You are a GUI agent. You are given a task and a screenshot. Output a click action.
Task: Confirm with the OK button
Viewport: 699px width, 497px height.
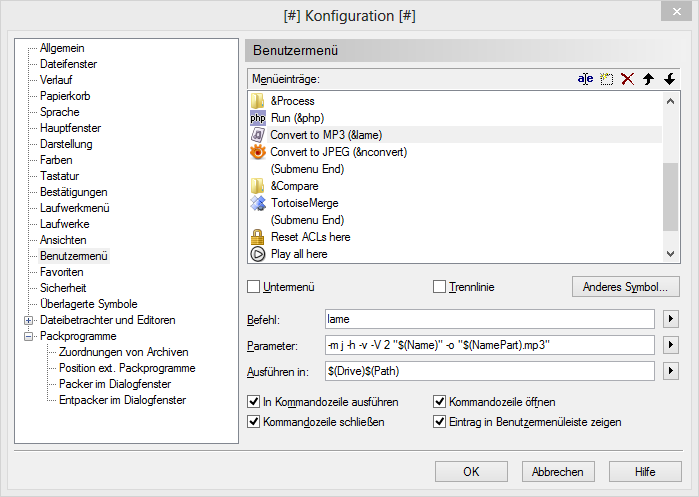471,472
